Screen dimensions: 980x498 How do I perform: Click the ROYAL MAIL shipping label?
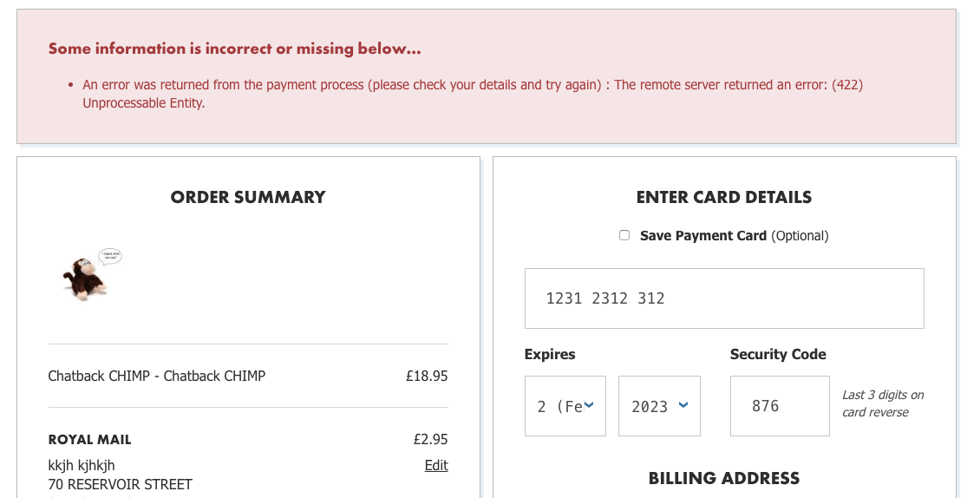[89, 440]
